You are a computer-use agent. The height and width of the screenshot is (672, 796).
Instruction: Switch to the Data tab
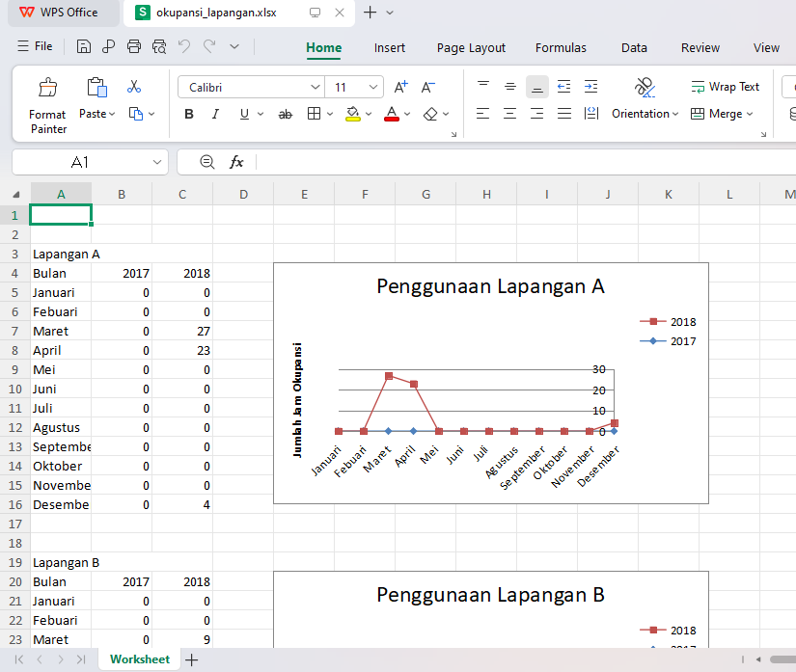634,47
